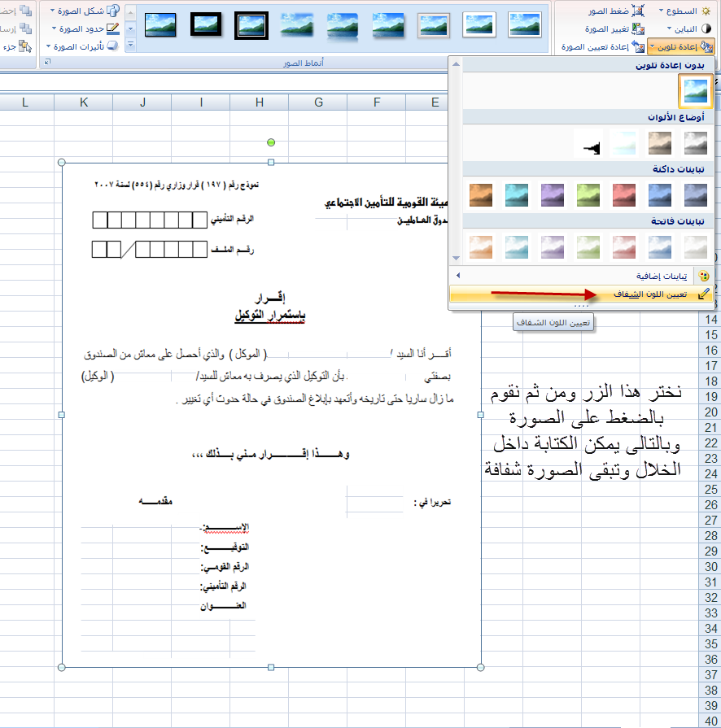
Task: Click the Bring to Front icon in the ribbon
Action: pos(25,11)
